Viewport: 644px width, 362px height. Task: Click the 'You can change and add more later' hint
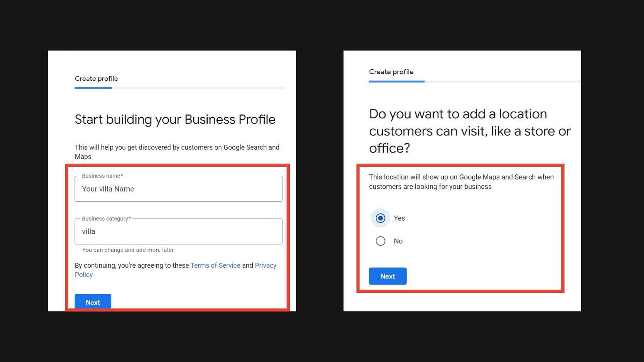[128, 250]
